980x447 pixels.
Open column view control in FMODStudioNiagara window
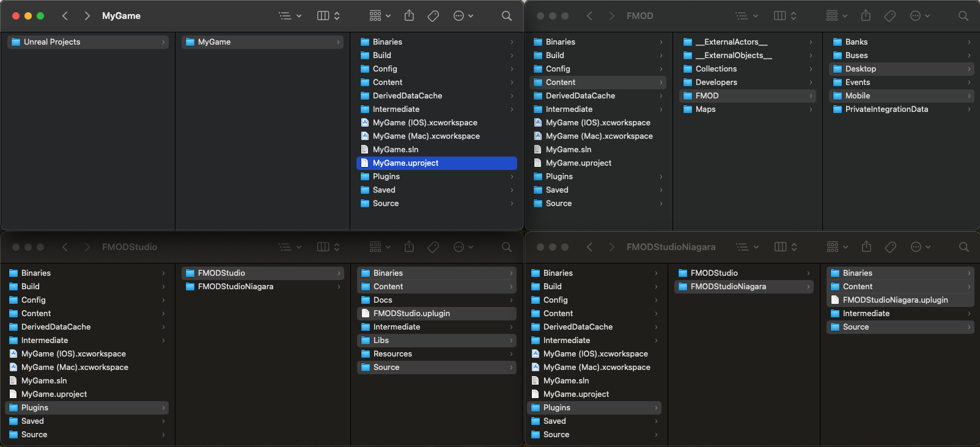[786, 247]
